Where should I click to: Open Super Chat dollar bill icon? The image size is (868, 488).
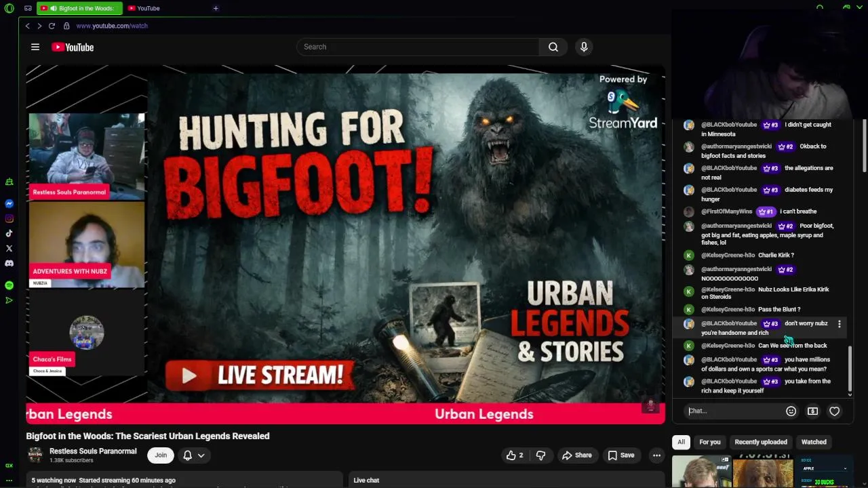point(812,411)
